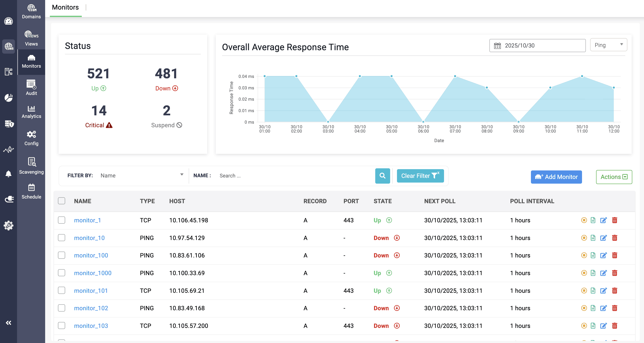Open monitor_1000 details using the green document icon
This screenshot has height=343, width=644.
[593, 273]
